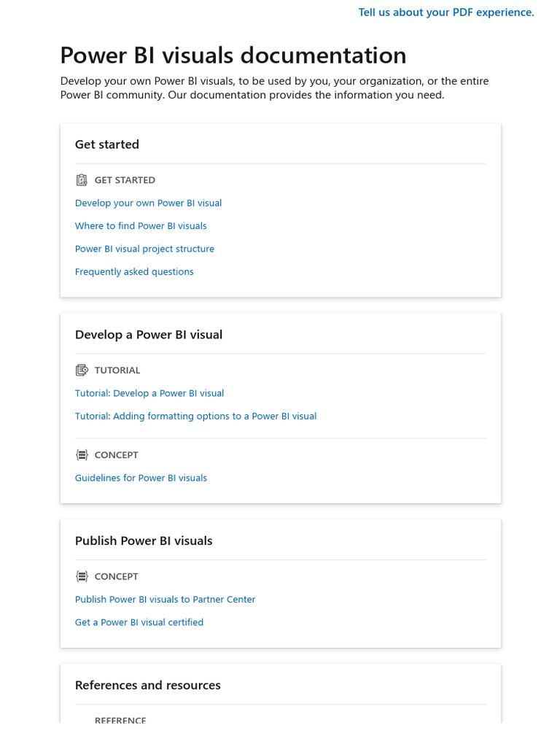Click the 'Publish Power BI visuals' card heading
Image resolution: width=560 pixels, height=747 pixels.
tap(144, 541)
